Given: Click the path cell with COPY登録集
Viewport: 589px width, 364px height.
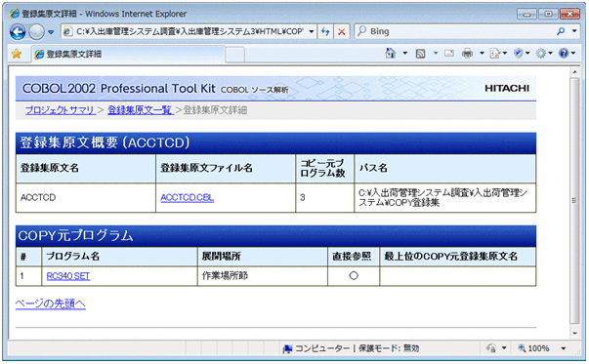Looking at the screenshot, I should click(x=445, y=198).
